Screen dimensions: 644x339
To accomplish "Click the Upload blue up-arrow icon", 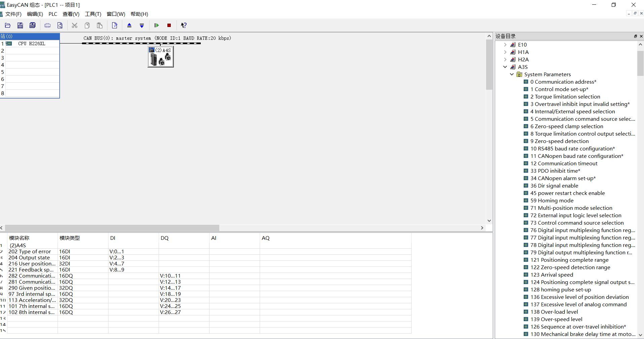I will 129,25.
